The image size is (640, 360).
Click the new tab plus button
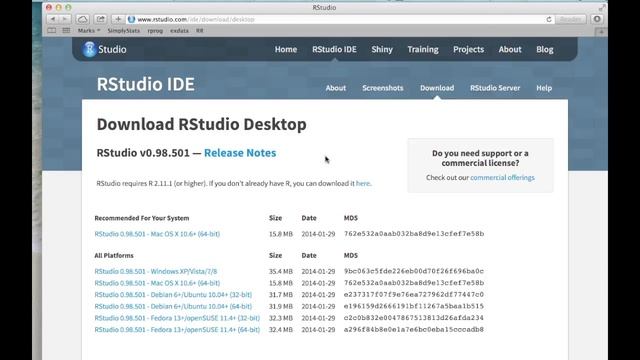click(601, 31)
